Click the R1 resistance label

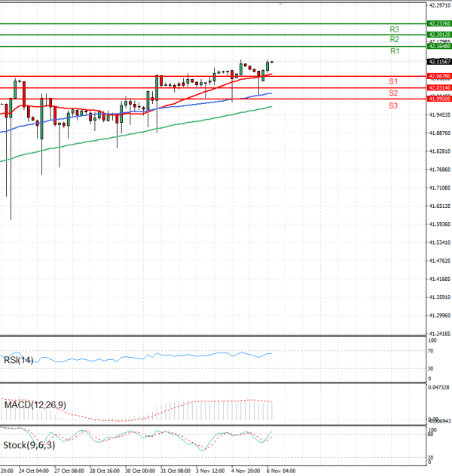coord(394,50)
